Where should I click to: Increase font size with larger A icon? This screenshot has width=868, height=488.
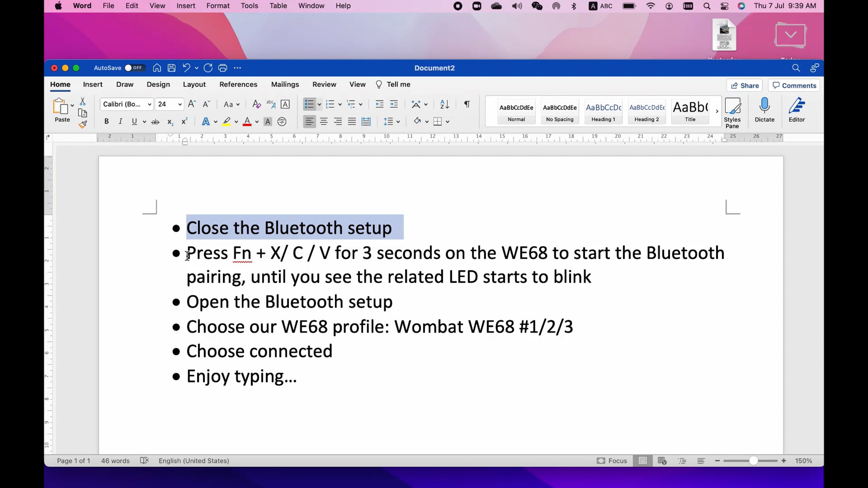(192, 104)
